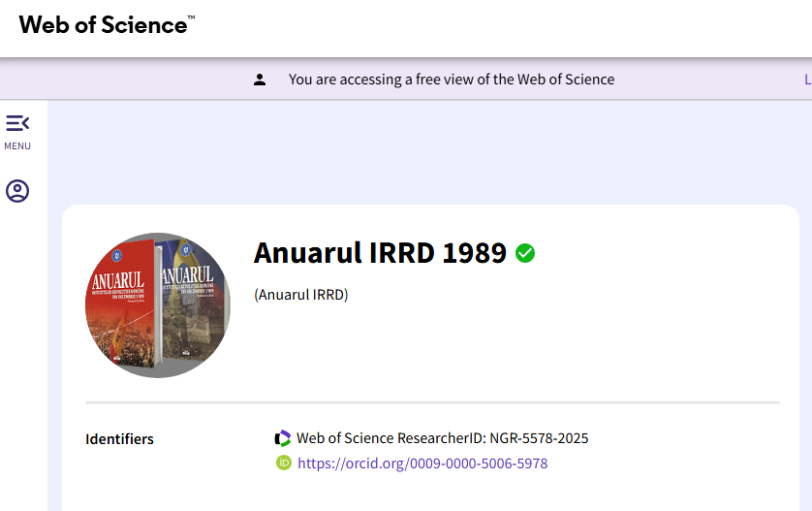Click the Identifiers section label
Viewport: 812px width, 511px height.
119,439
